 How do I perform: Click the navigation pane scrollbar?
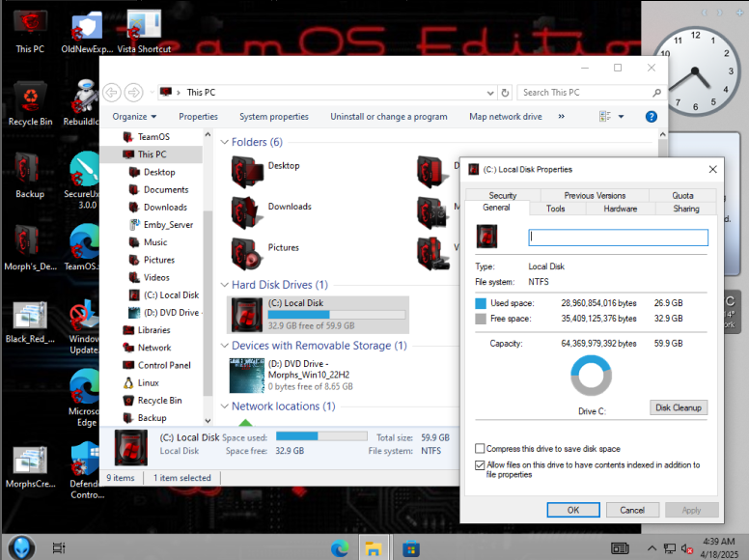tap(208, 303)
